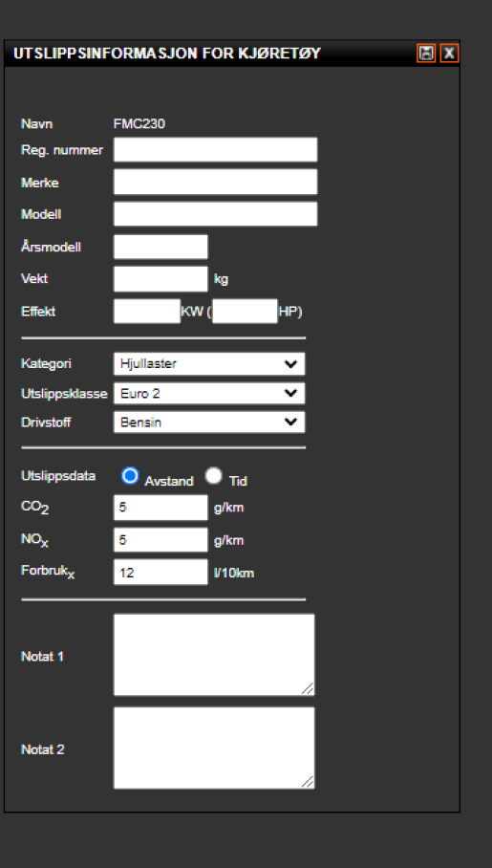Image resolution: width=492 pixels, height=868 pixels.
Task: Click the save disk icon in title bar
Action: tap(426, 54)
